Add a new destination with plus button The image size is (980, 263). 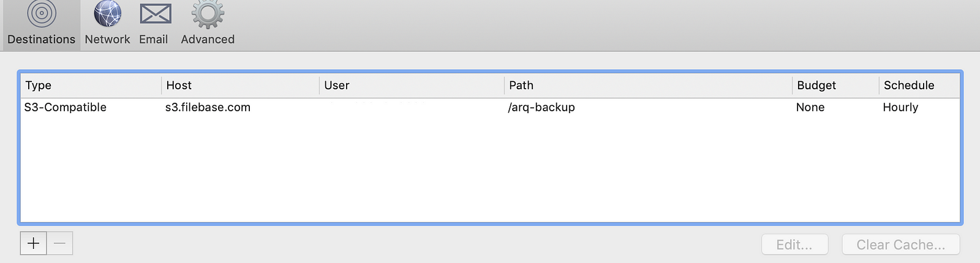tap(34, 243)
